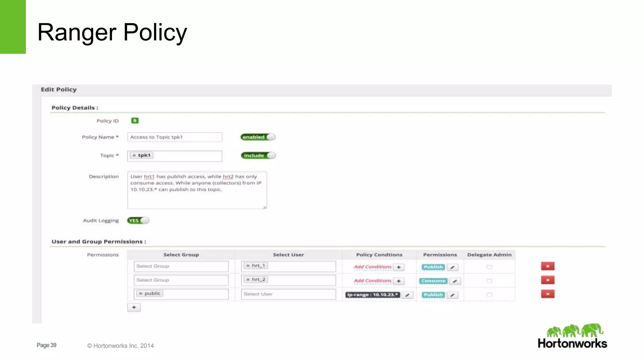Toggle the policy enabled switch
The image size is (644, 362).
(x=258, y=137)
